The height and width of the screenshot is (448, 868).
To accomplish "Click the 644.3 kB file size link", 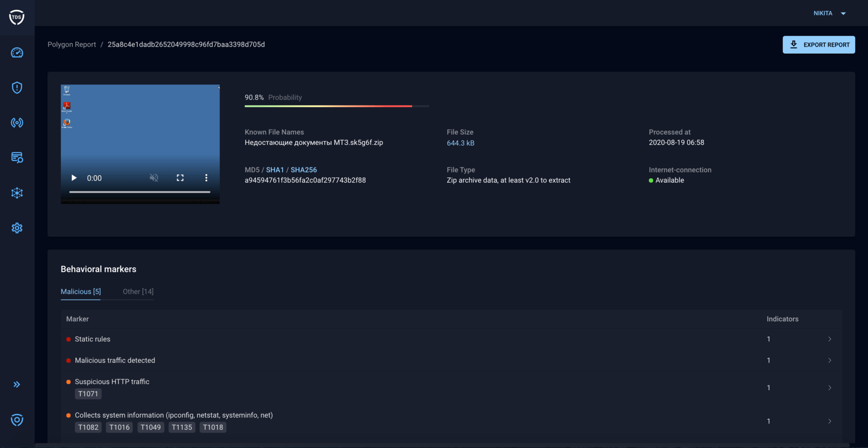I will click(x=460, y=143).
